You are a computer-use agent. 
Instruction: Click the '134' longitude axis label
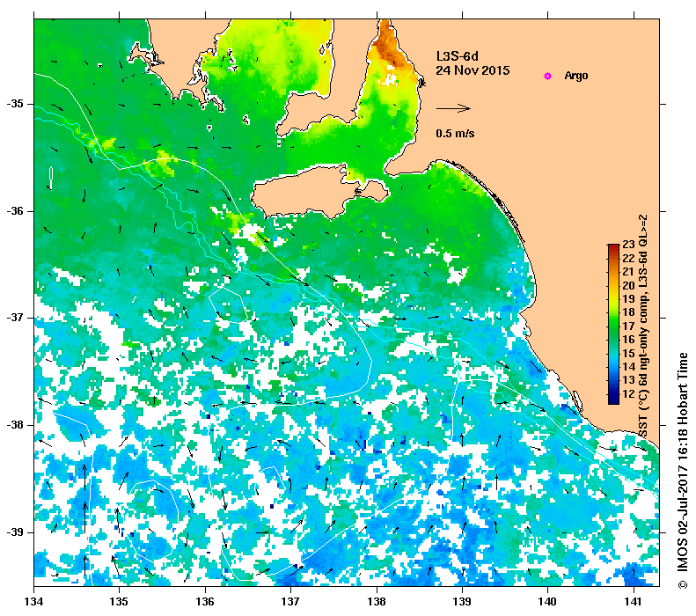pyautogui.click(x=34, y=602)
